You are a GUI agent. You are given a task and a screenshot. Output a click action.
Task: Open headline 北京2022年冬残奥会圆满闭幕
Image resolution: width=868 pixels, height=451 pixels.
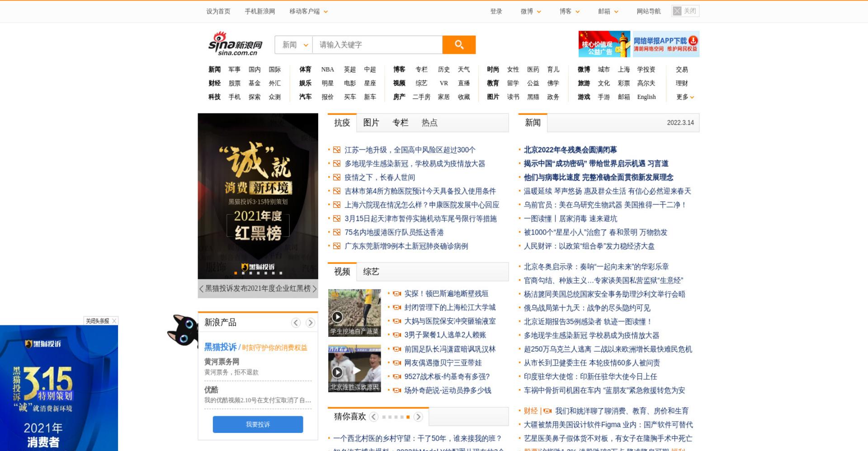coord(570,150)
